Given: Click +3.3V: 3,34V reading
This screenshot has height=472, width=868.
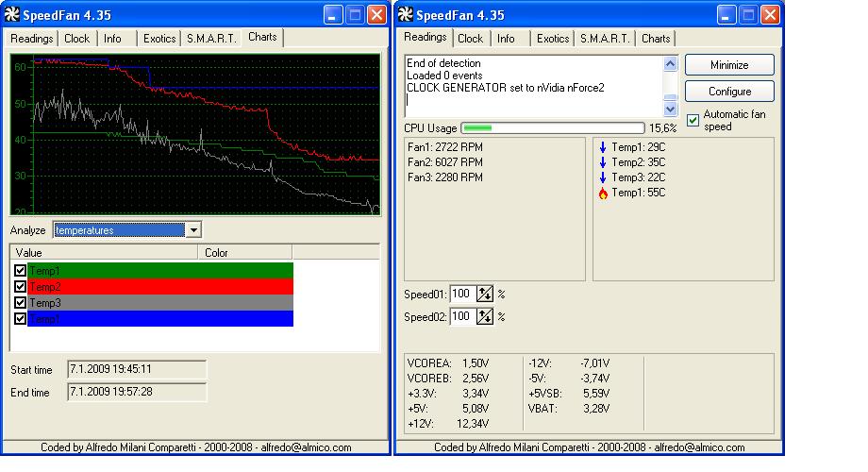Looking at the screenshot, I should (448, 394).
